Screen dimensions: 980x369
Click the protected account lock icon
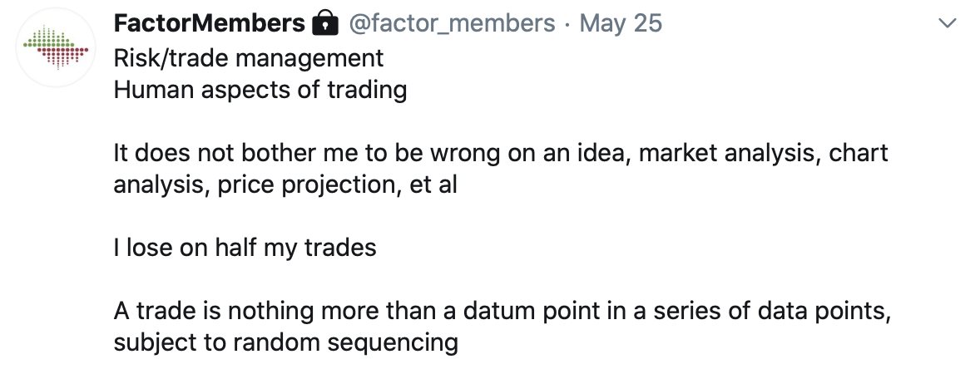(325, 24)
